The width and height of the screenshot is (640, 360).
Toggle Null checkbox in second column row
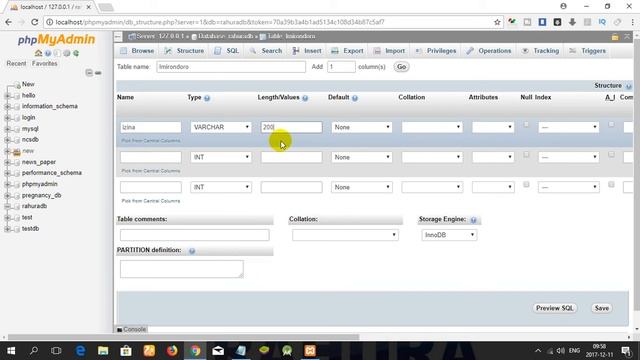[526, 154]
